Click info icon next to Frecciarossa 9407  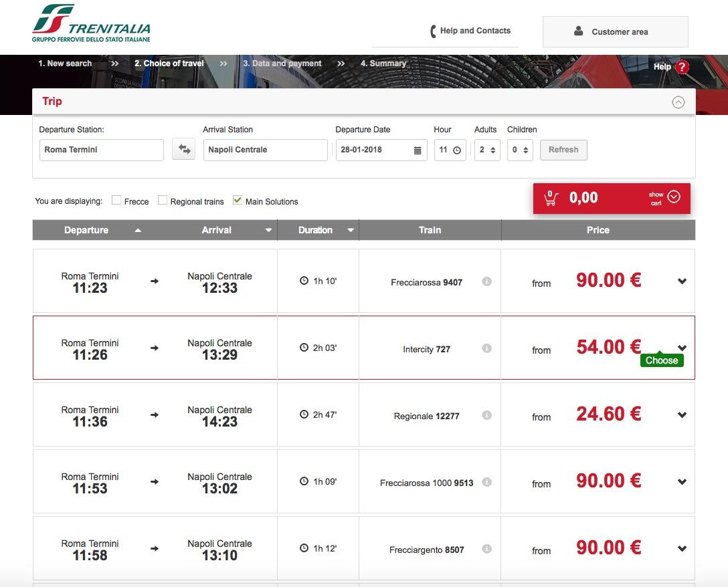(x=487, y=281)
